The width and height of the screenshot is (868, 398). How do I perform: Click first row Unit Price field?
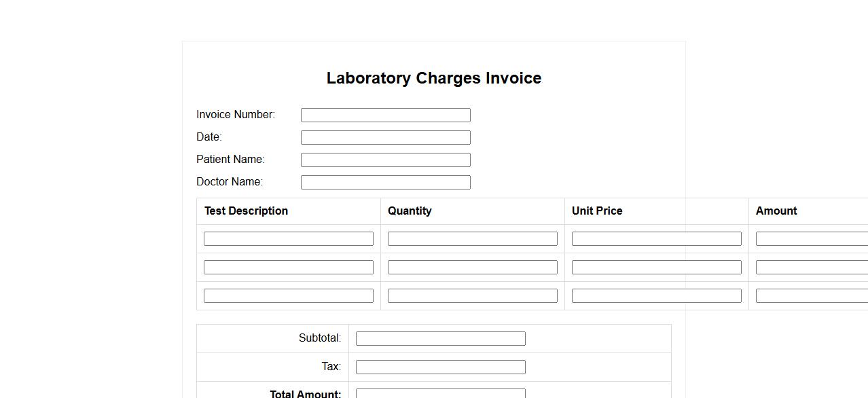(x=656, y=238)
